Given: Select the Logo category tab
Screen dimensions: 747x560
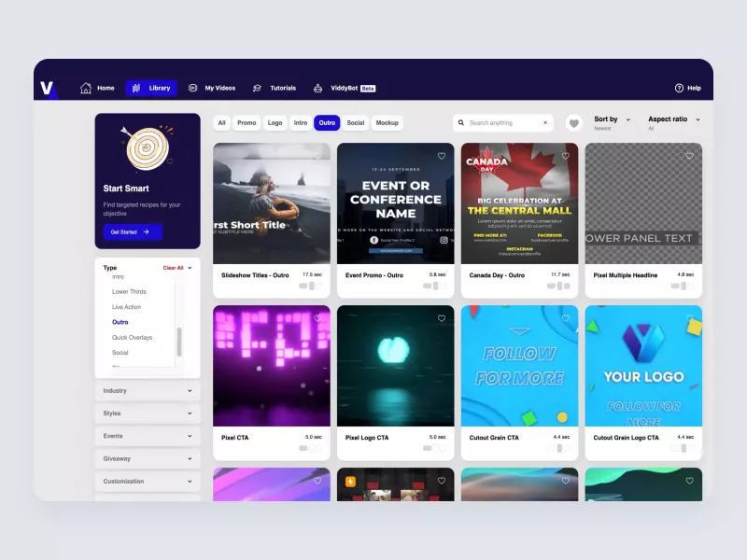Looking at the screenshot, I should tap(275, 123).
